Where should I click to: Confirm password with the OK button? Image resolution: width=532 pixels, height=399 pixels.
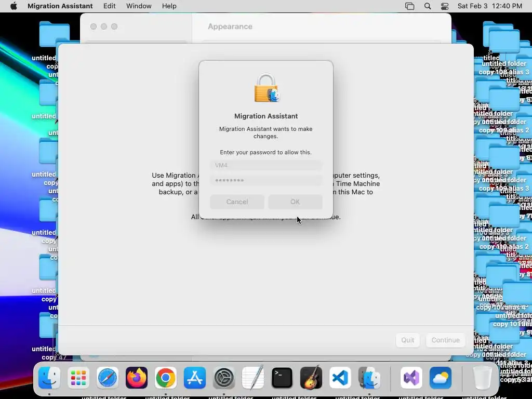tap(295, 202)
